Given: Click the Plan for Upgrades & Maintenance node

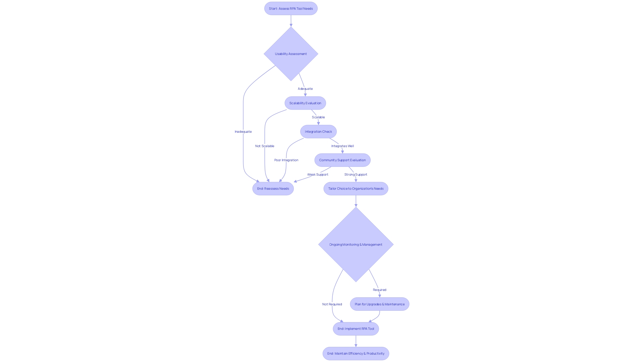Looking at the screenshot, I should coord(379,304).
